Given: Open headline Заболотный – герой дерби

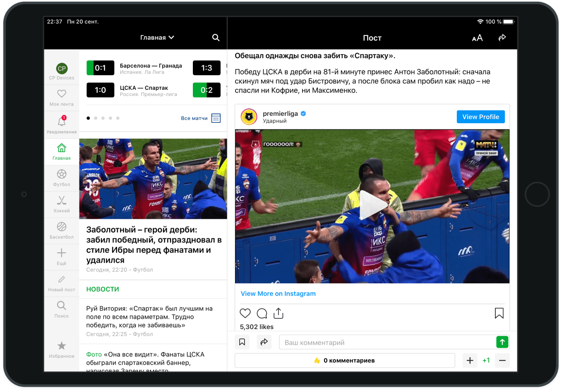Looking at the screenshot, I should click(154, 245).
